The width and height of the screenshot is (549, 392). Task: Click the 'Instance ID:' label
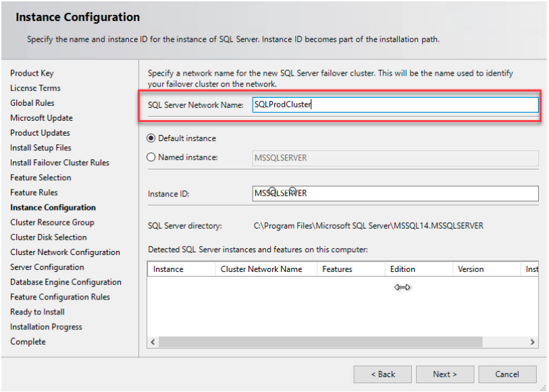click(x=168, y=194)
